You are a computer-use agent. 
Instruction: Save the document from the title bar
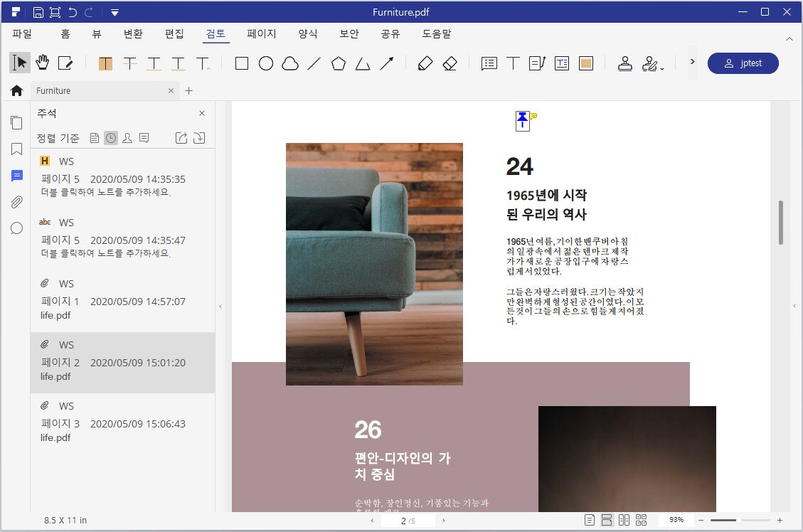pos(38,12)
